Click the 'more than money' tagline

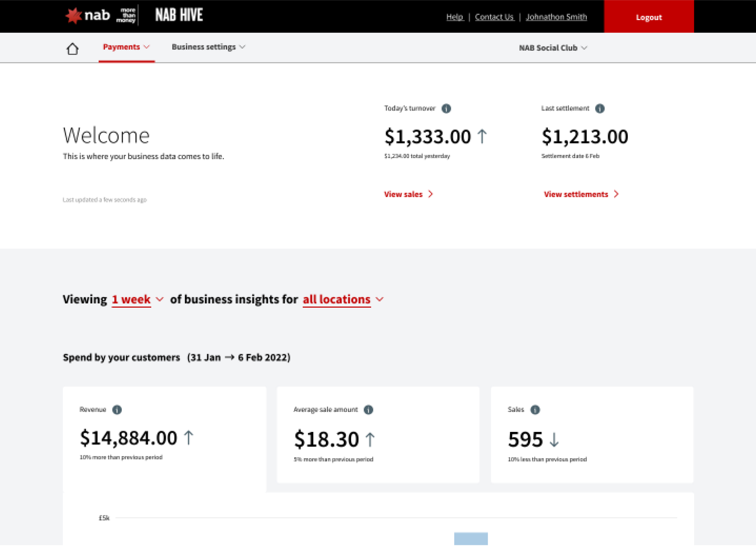point(126,15)
